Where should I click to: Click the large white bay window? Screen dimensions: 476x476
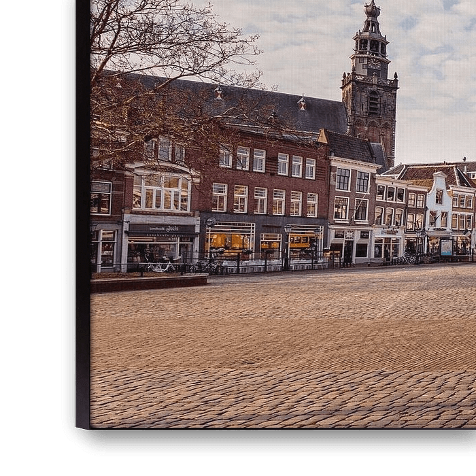162,191
